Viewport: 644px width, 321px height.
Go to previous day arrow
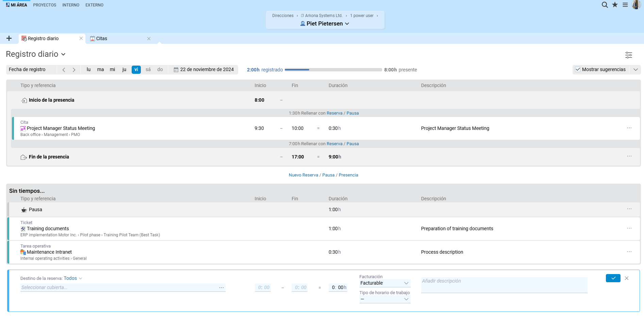tap(64, 70)
